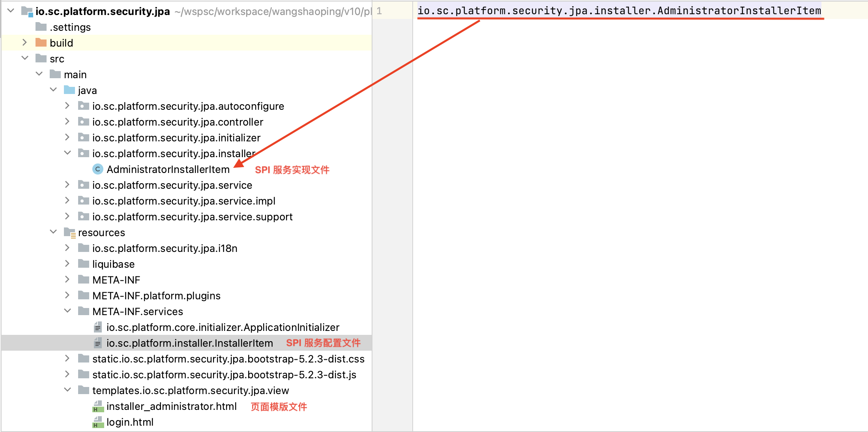
Task: Expand the jpa.autoconfigure package
Action: click(x=67, y=105)
